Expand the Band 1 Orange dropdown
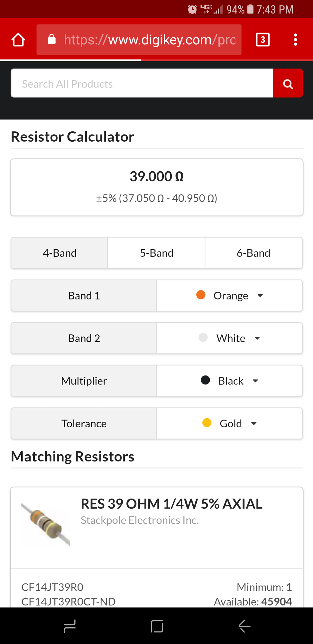The width and height of the screenshot is (313, 644). tap(229, 296)
